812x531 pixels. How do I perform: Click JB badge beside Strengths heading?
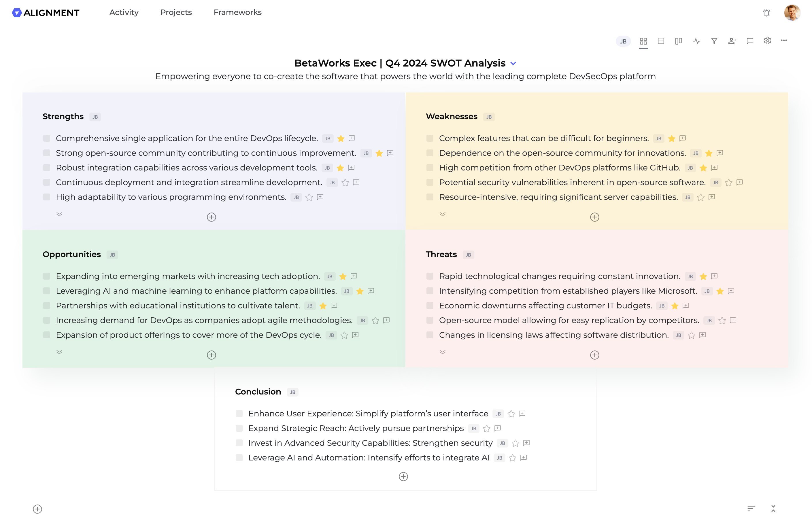[95, 117]
